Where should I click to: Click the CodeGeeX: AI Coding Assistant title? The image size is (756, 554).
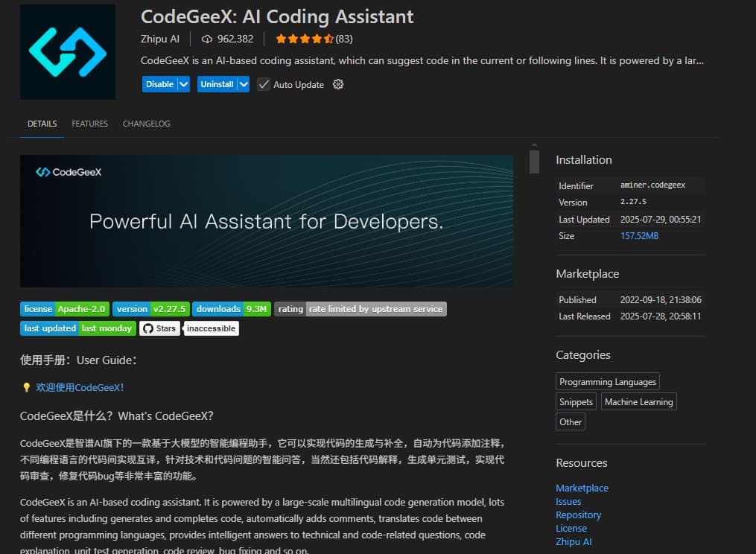pyautogui.click(x=277, y=16)
